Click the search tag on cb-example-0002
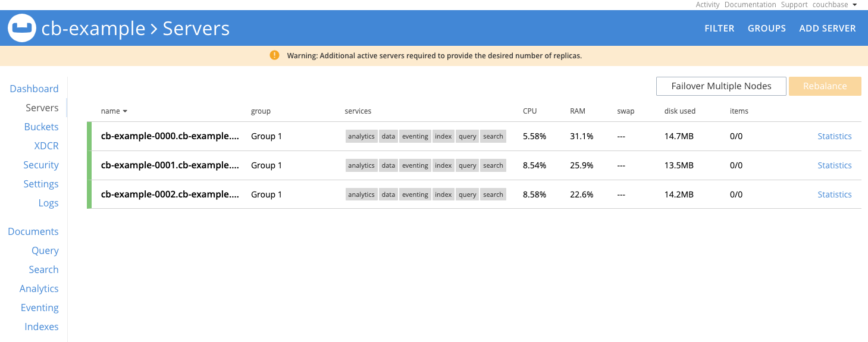The height and width of the screenshot is (342, 868). point(493,194)
